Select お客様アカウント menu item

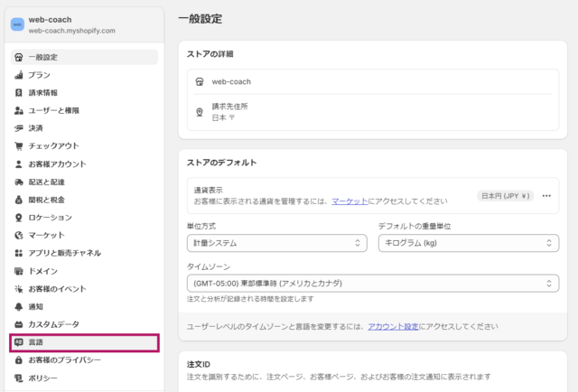84,164
